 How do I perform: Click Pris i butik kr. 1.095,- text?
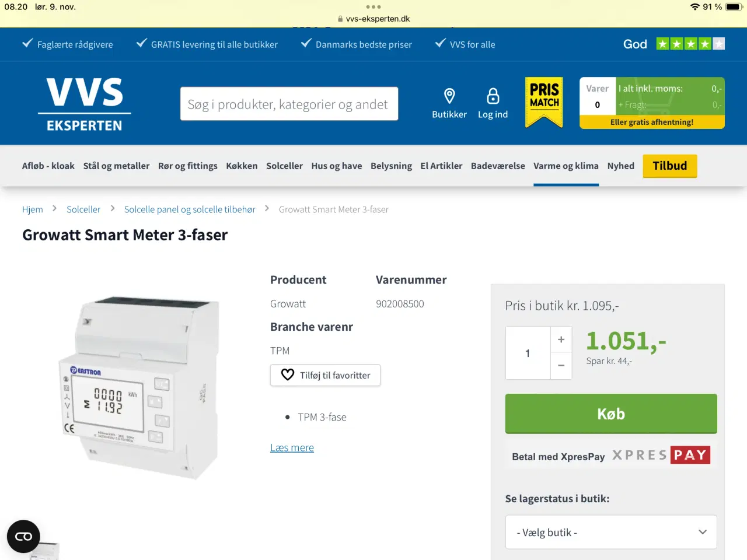click(562, 306)
